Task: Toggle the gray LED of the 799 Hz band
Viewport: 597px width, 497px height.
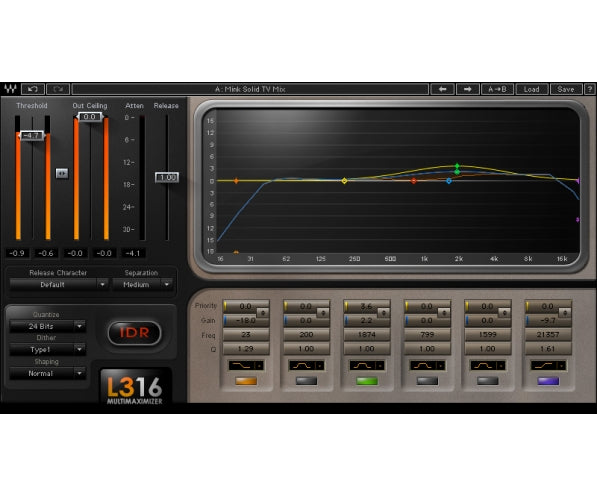Action: tap(427, 380)
